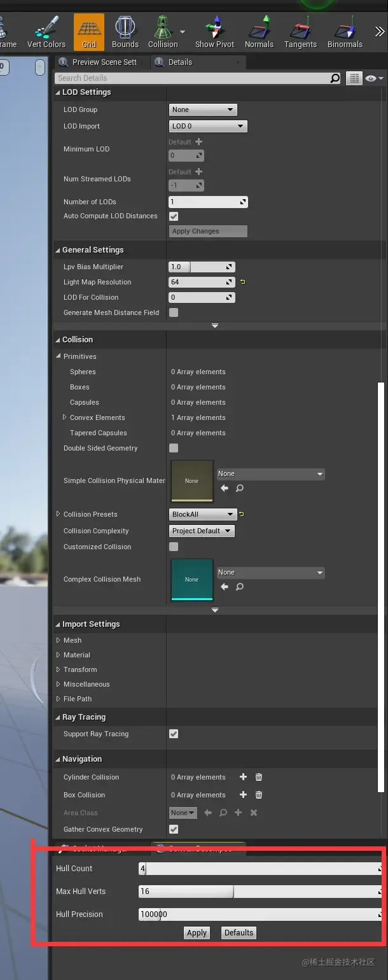Screen dimensions: 388x980
Task: Toggle the Grid toolbar button
Action: pos(89,32)
